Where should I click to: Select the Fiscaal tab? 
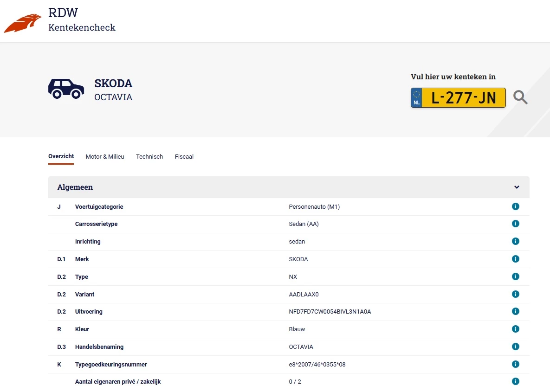point(184,157)
